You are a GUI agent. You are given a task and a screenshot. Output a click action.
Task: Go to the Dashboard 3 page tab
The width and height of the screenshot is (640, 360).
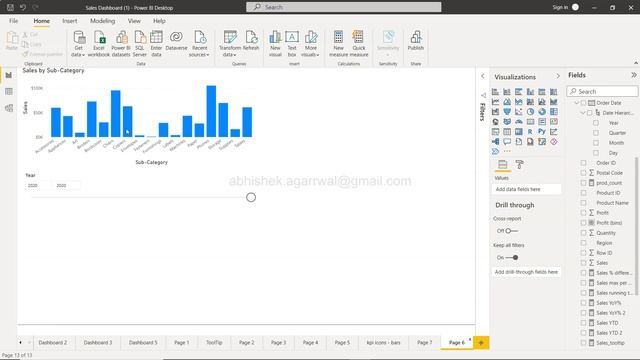tap(98, 342)
